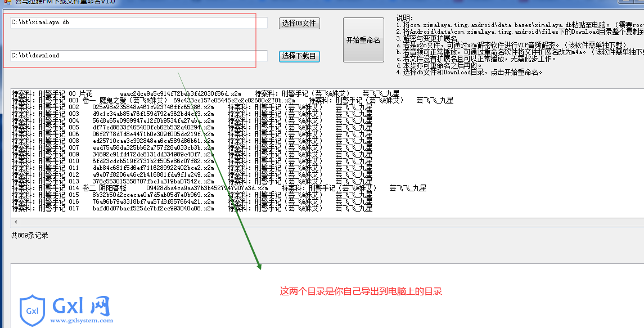Select the row 刑警手记 009
644x328 pixels.
pyautogui.click(x=192, y=154)
